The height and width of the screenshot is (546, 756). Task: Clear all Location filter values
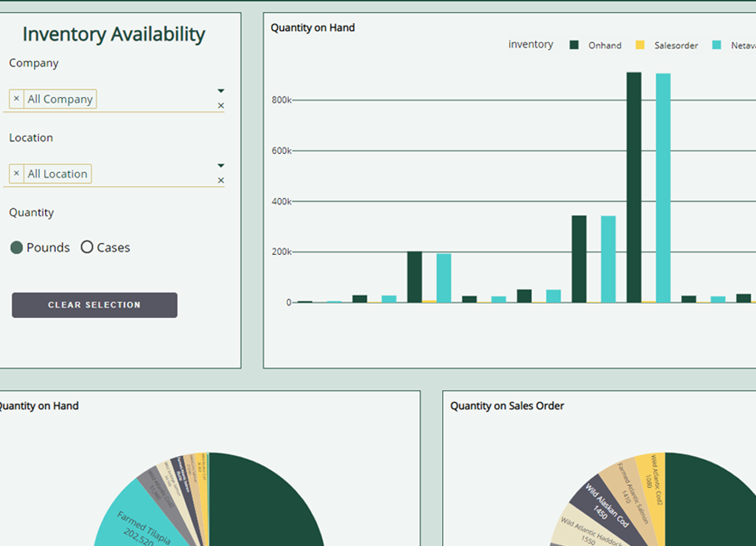(221, 180)
